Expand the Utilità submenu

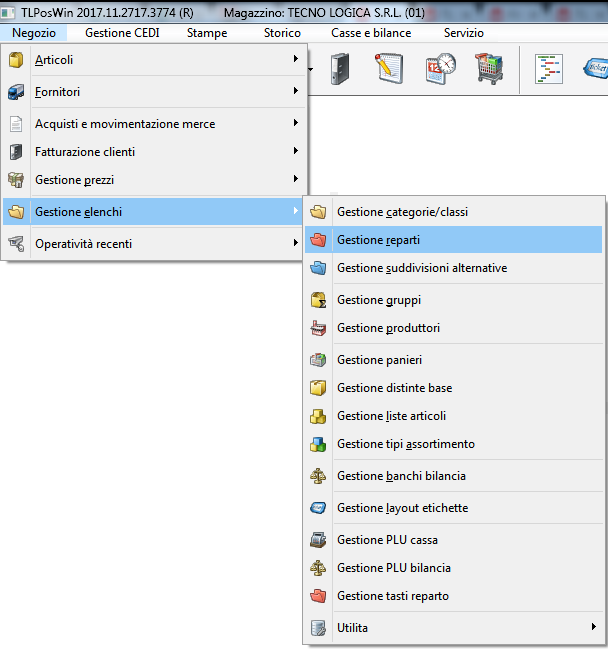455,628
